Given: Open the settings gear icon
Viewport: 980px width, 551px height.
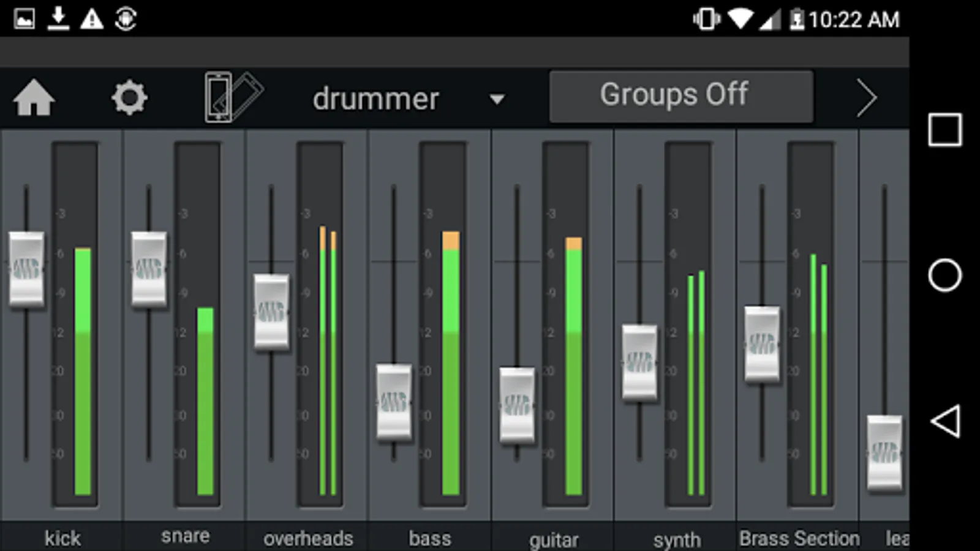Looking at the screenshot, I should (129, 98).
